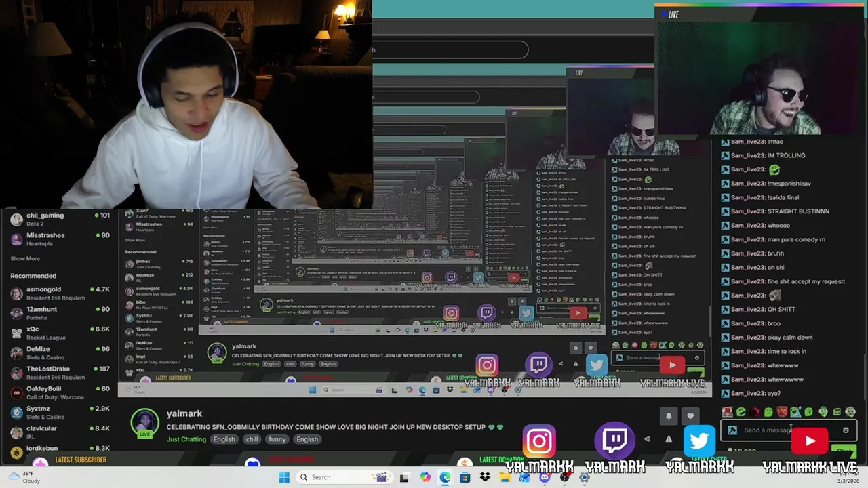This screenshot has height=488, width=868.
Task: Click the heart follow button under the stream
Action: [x=690, y=416]
